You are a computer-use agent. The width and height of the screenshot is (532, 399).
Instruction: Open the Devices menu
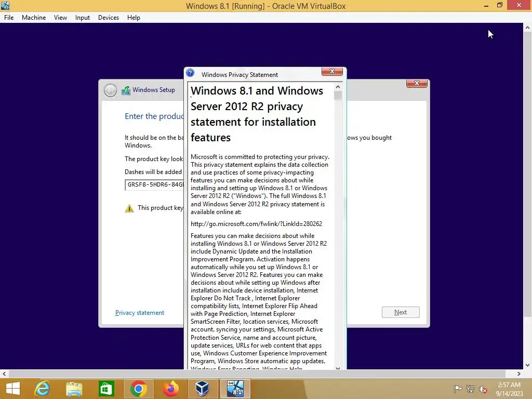[109, 18]
